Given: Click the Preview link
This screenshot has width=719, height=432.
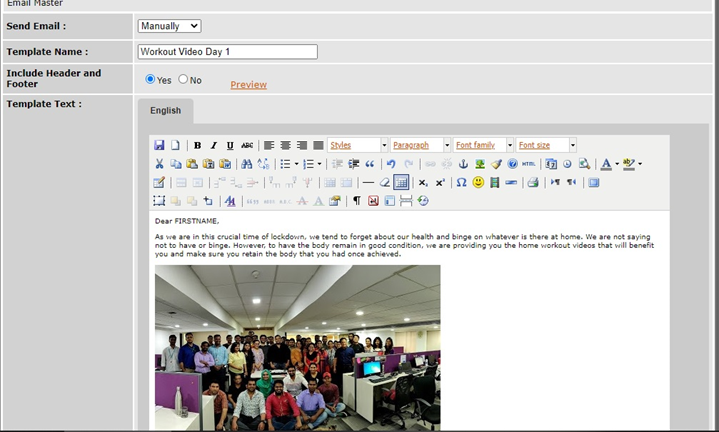Looking at the screenshot, I should pyautogui.click(x=249, y=85).
